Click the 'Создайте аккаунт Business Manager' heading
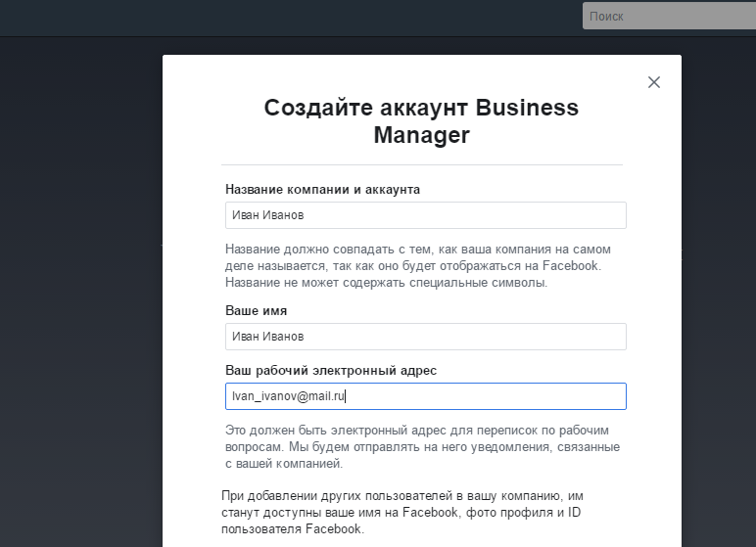 pyautogui.click(x=421, y=121)
